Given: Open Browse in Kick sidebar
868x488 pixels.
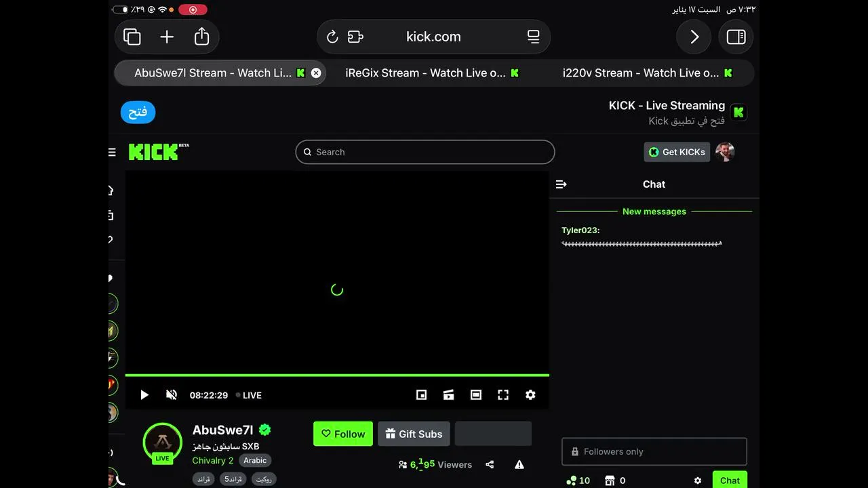Looking at the screenshot, I should point(111,216).
